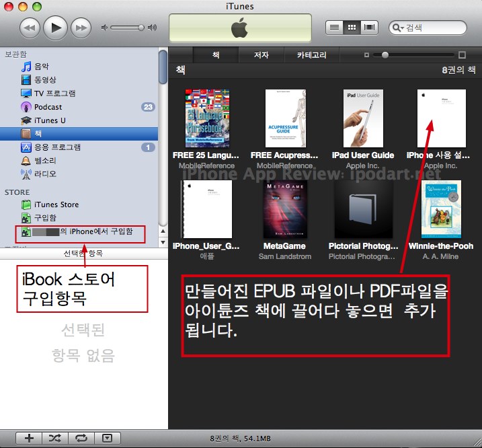
Task: Select Pictorial Photography book cover
Action: pos(363,209)
